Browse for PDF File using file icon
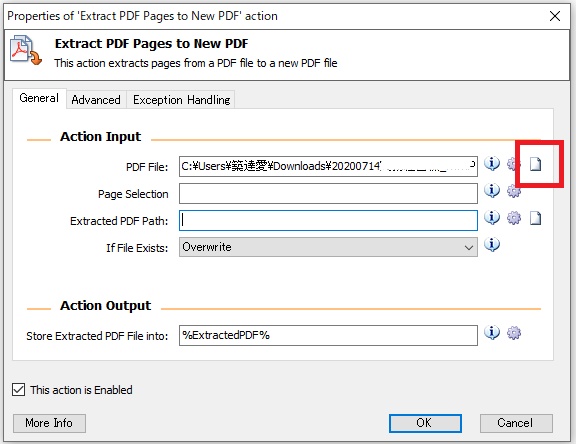This screenshot has height=444, width=576. [536, 164]
